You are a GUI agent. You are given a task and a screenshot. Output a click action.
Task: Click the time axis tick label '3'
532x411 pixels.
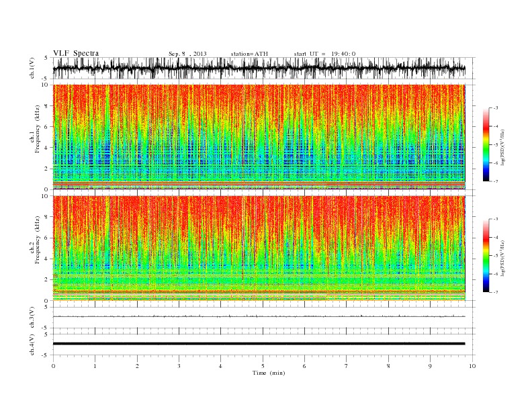pos(179,366)
